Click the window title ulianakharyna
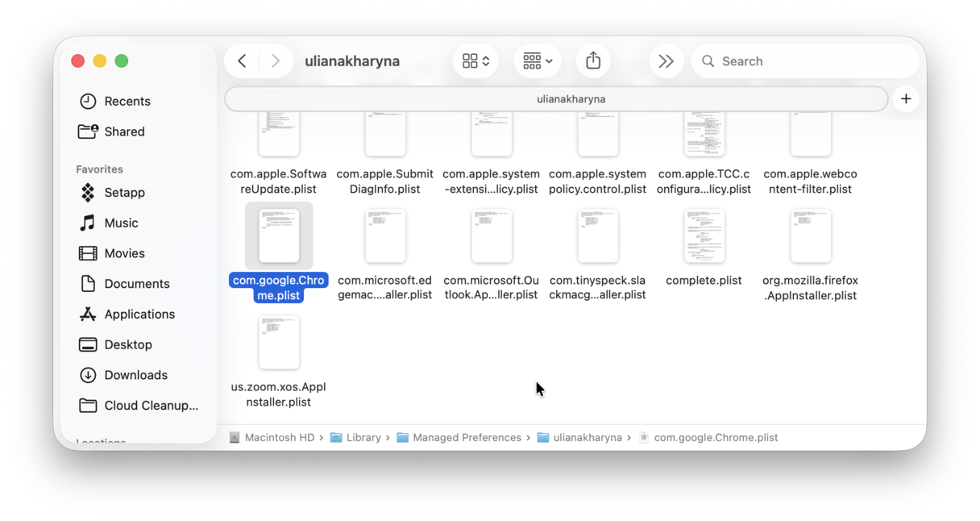This screenshot has height=521, width=980. click(x=352, y=61)
